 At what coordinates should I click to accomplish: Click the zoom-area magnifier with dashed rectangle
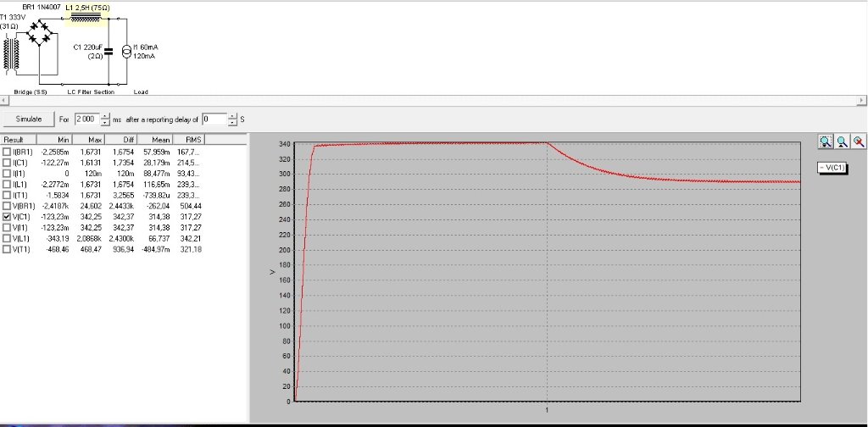click(x=826, y=142)
